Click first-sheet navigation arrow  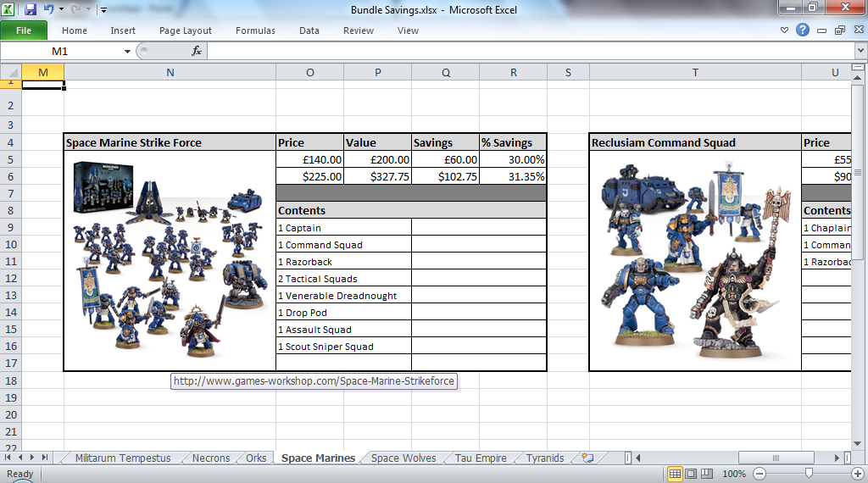point(8,458)
